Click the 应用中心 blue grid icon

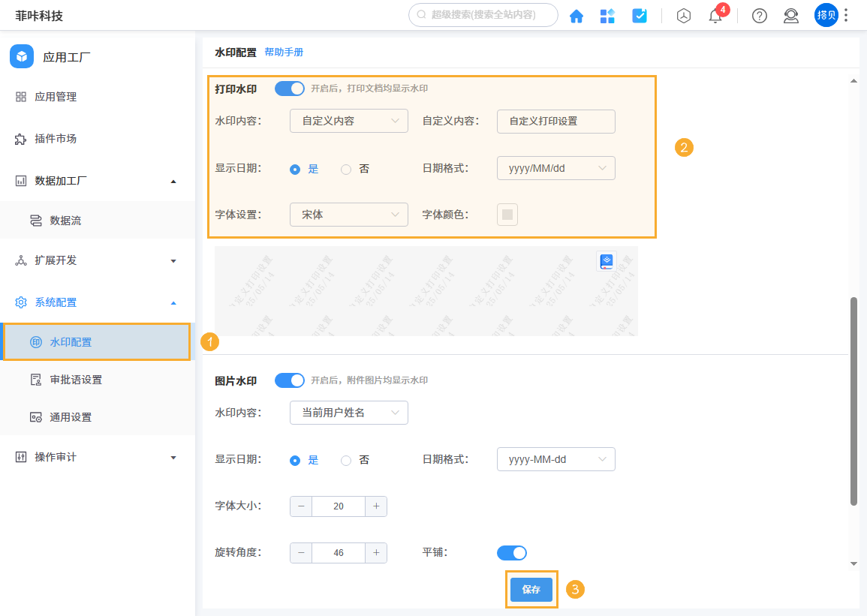click(607, 15)
